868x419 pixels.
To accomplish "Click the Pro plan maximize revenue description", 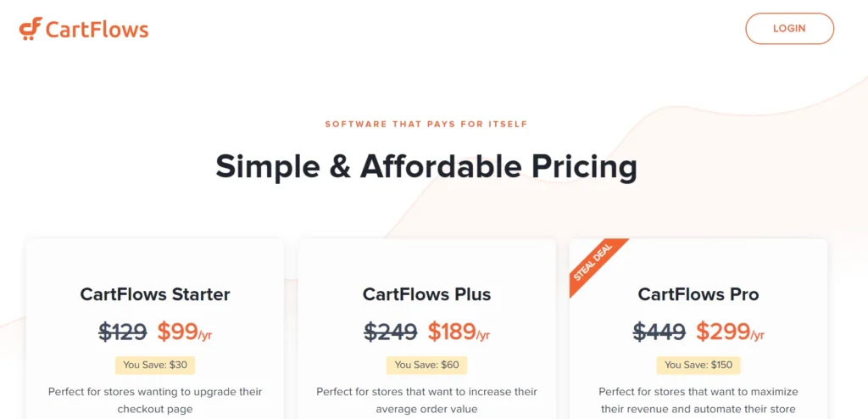I will point(698,400).
